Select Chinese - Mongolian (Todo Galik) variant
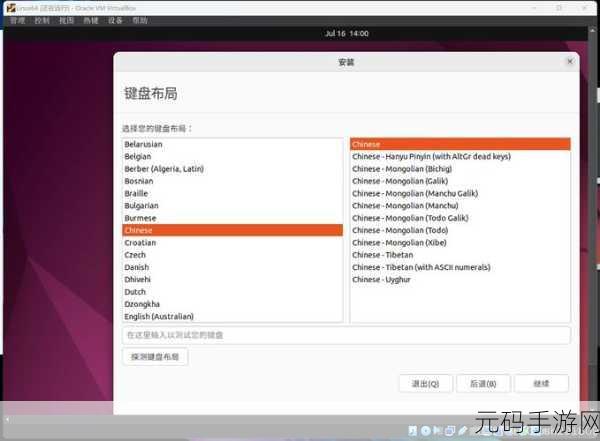Viewport: 600px width, 441px height. [x=460, y=218]
